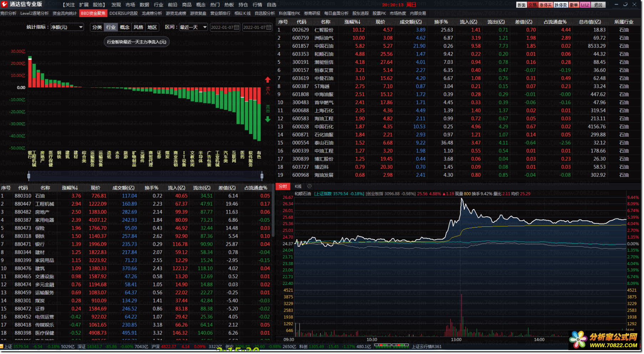Viewport: 644px width, 354px height.
Task: Click 上证云行情R361 server status
Action: [x=427, y=347]
